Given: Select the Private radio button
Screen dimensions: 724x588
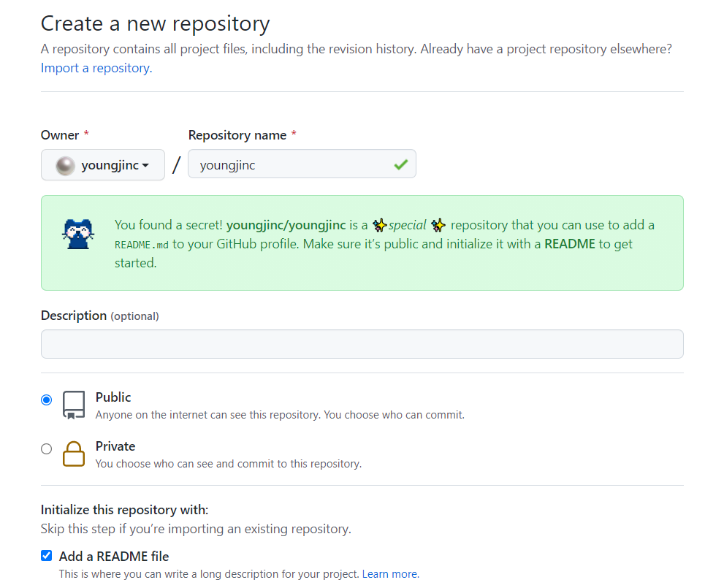Looking at the screenshot, I should pyautogui.click(x=46, y=448).
